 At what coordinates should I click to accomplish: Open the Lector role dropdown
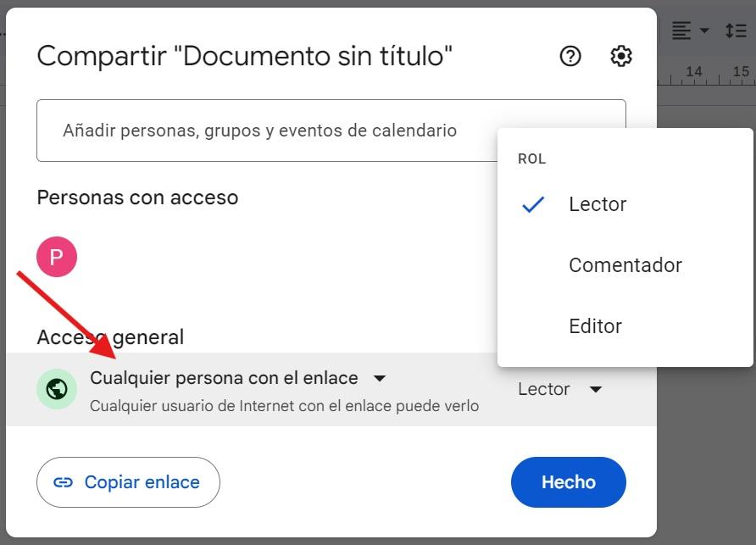(x=559, y=389)
